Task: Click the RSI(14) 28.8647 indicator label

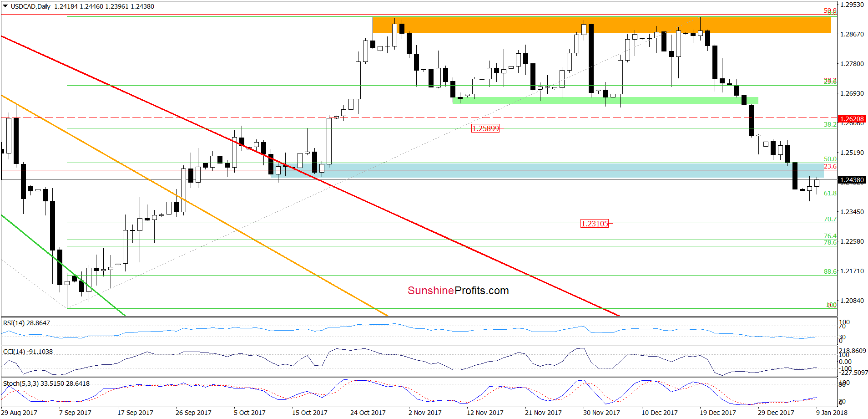Action: pyautogui.click(x=26, y=323)
